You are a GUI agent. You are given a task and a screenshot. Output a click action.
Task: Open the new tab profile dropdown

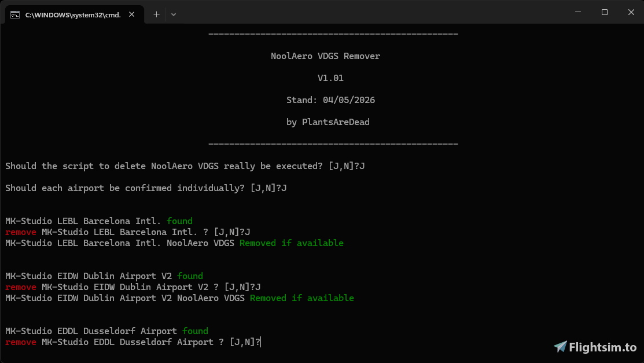click(x=174, y=14)
